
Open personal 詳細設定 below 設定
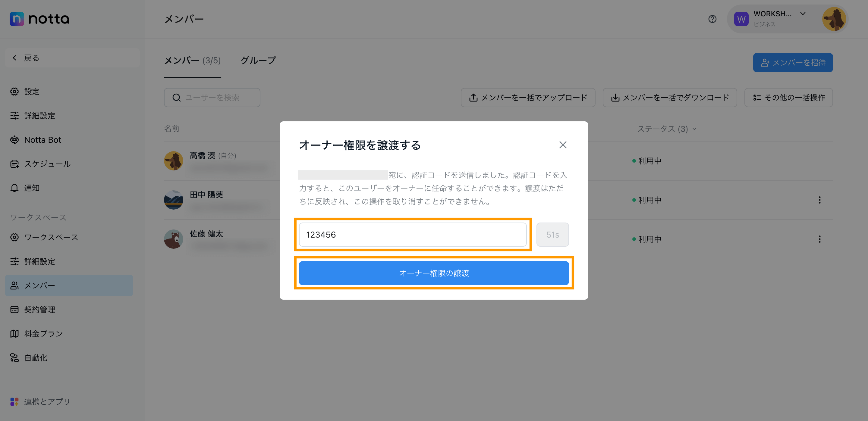69,116
